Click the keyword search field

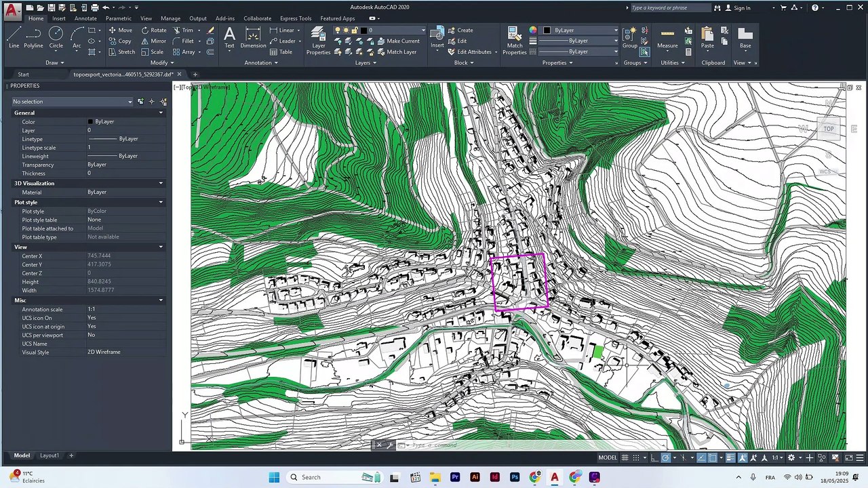coord(670,7)
